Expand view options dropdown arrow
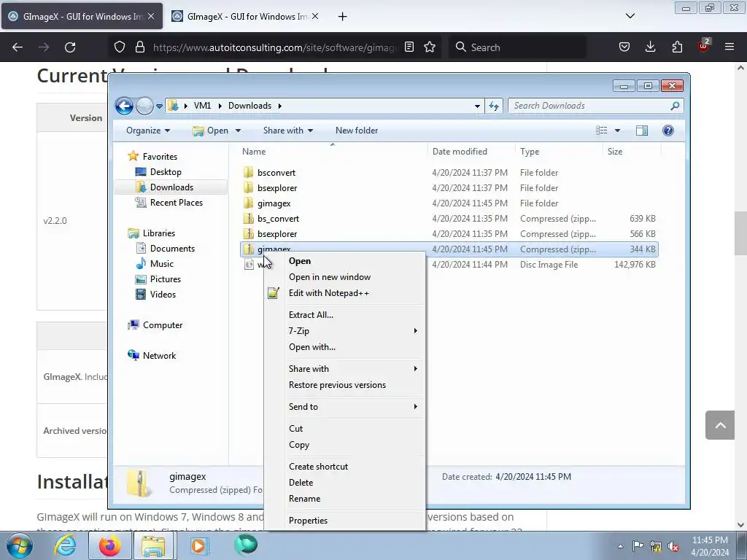 click(x=617, y=131)
